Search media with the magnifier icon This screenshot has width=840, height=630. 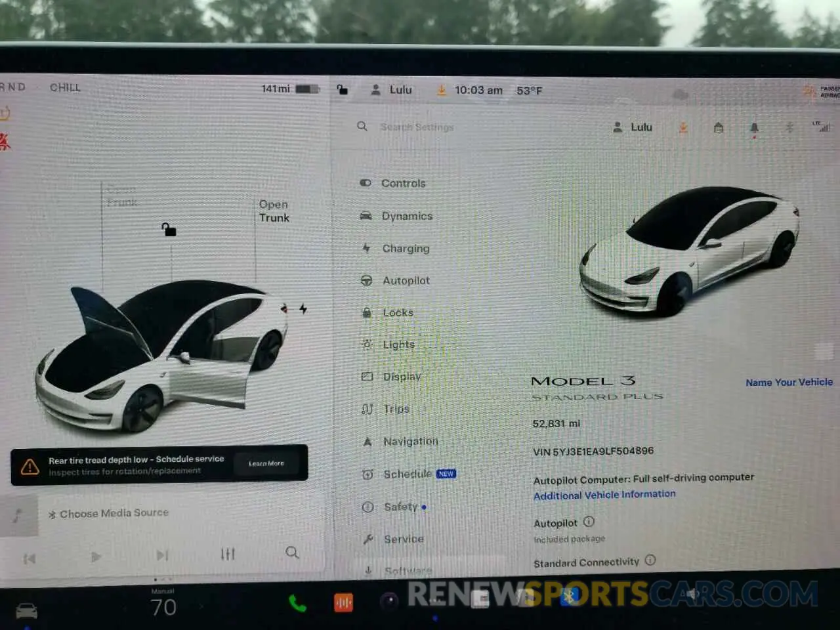pos(292,553)
